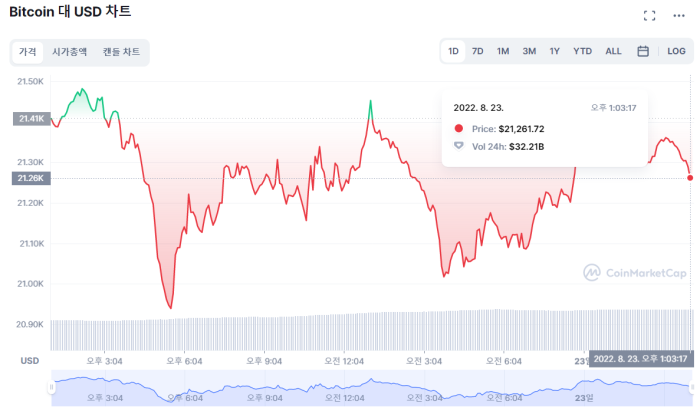The height and width of the screenshot is (414, 700).
Task: Switch to the 시가총액 market cap tab
Action: (x=69, y=52)
